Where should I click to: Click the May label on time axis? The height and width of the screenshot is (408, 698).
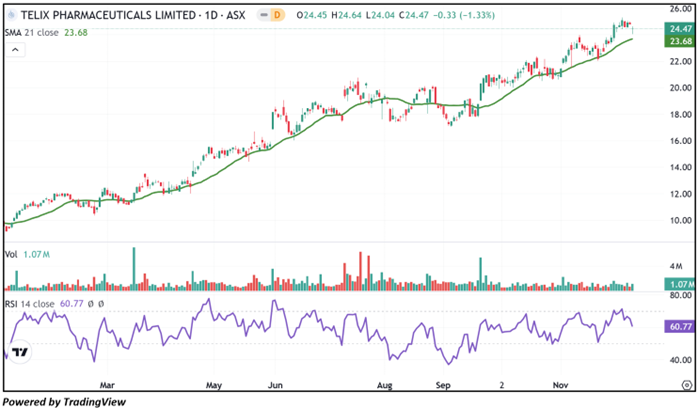click(214, 385)
